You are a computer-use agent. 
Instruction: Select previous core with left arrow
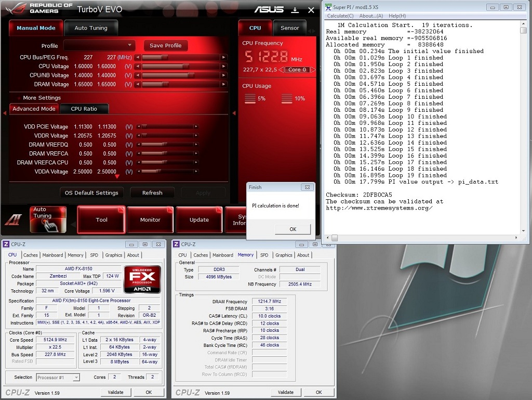pyautogui.click(x=281, y=70)
